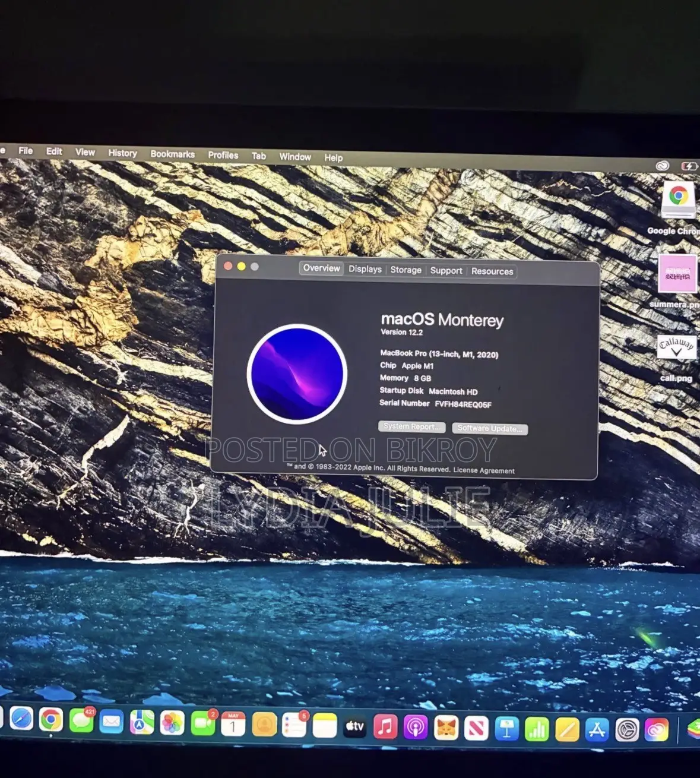Image resolution: width=700 pixels, height=778 pixels.
Task: Open System Preferences from dock
Action: [x=627, y=730]
